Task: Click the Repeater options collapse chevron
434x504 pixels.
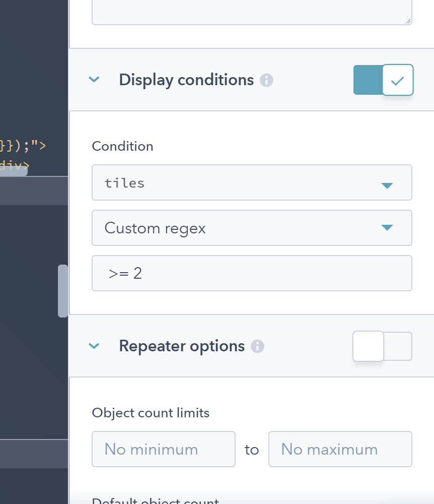Action: pyautogui.click(x=94, y=346)
